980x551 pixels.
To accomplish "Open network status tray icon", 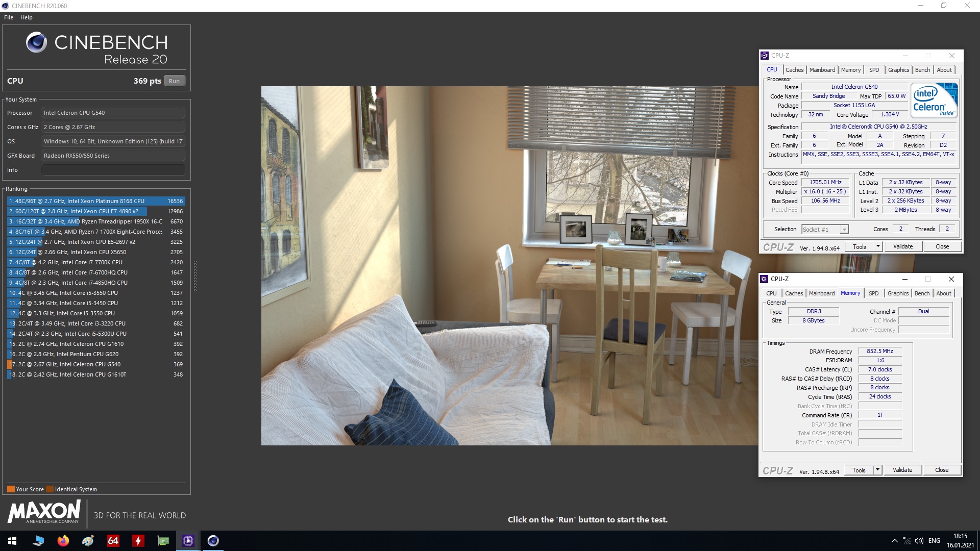I will (x=907, y=541).
